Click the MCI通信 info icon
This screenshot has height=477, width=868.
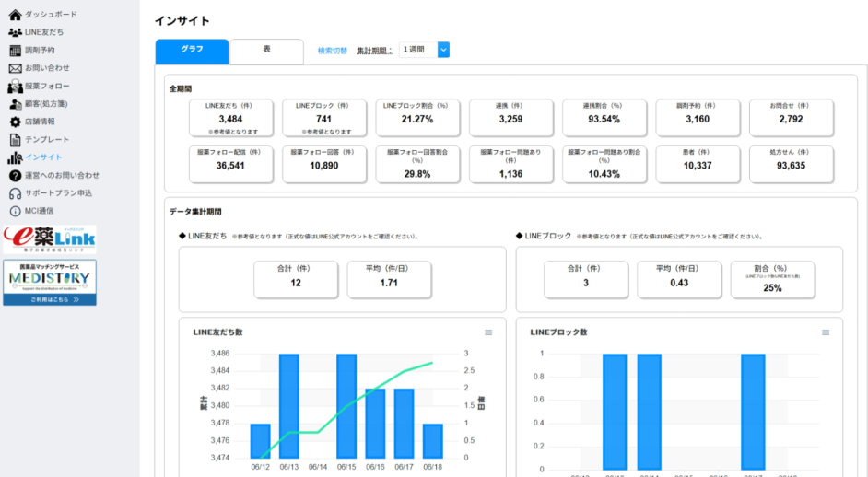[15, 212]
